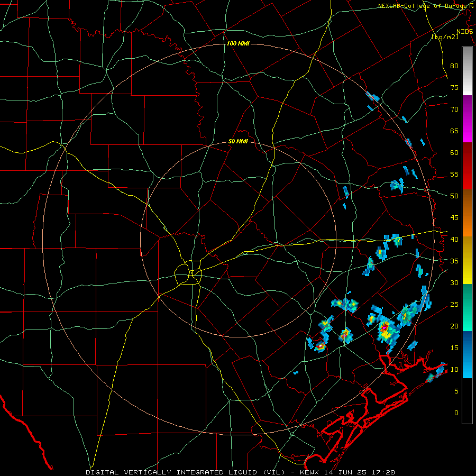Click the legend value 50
476x476 pixels.
click(x=454, y=196)
